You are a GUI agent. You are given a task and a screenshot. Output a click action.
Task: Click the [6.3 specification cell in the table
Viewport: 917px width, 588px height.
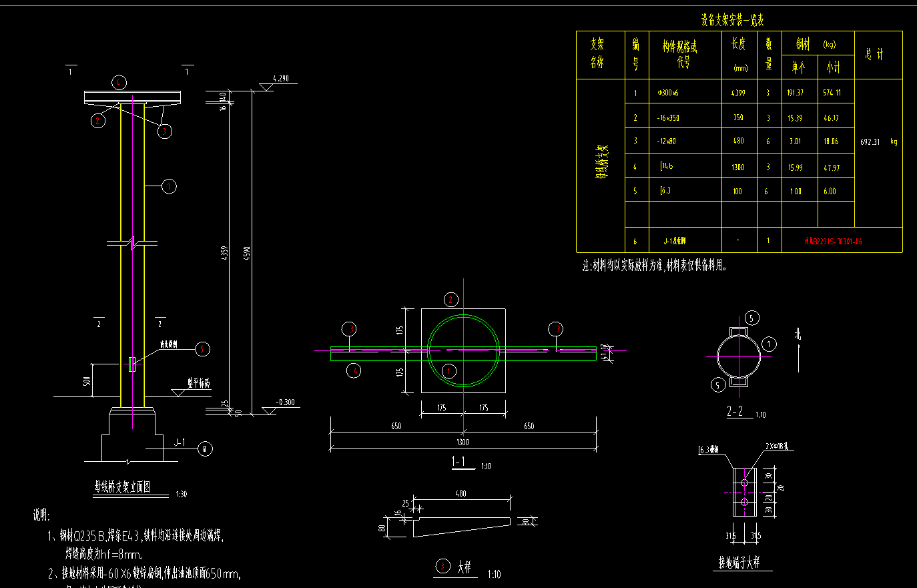pos(665,190)
